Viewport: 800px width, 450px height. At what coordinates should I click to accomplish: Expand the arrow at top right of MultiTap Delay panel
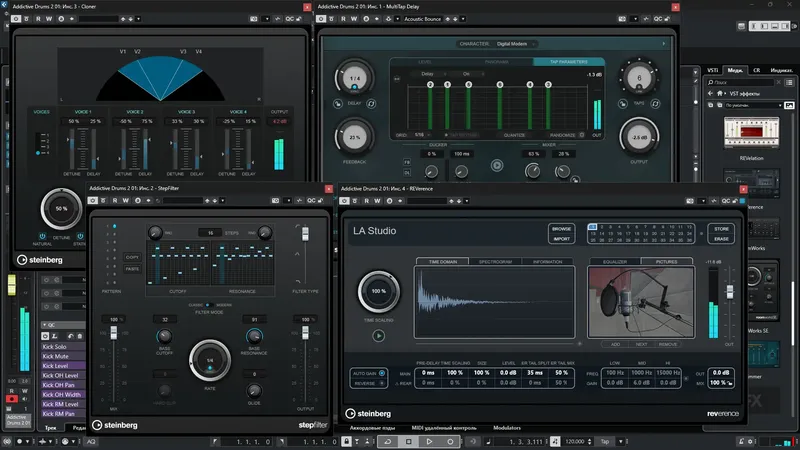[x=664, y=44]
